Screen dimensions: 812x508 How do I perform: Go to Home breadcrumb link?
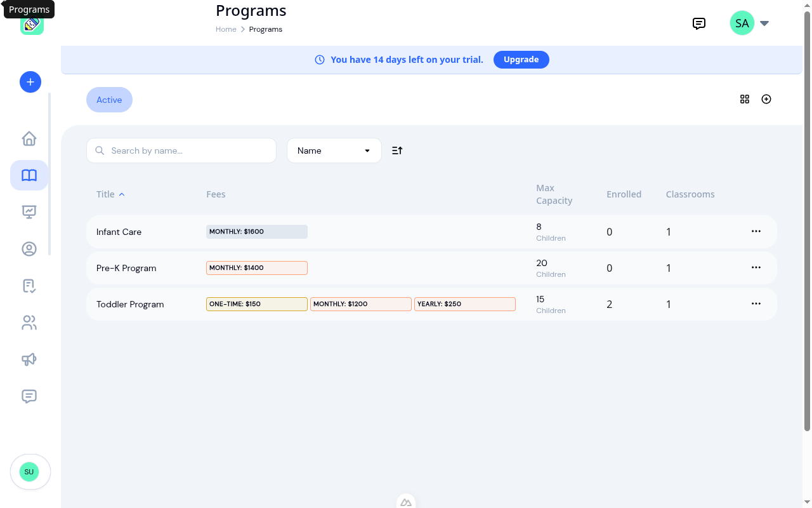click(226, 29)
